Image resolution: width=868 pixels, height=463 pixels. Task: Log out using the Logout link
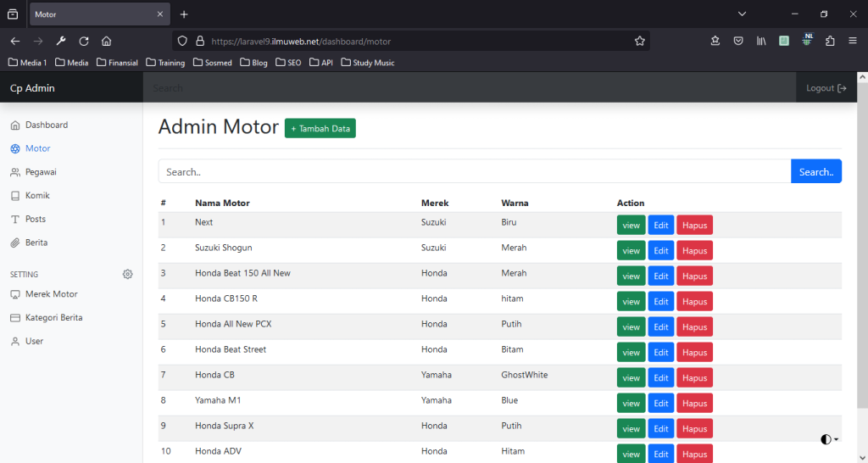click(x=826, y=88)
